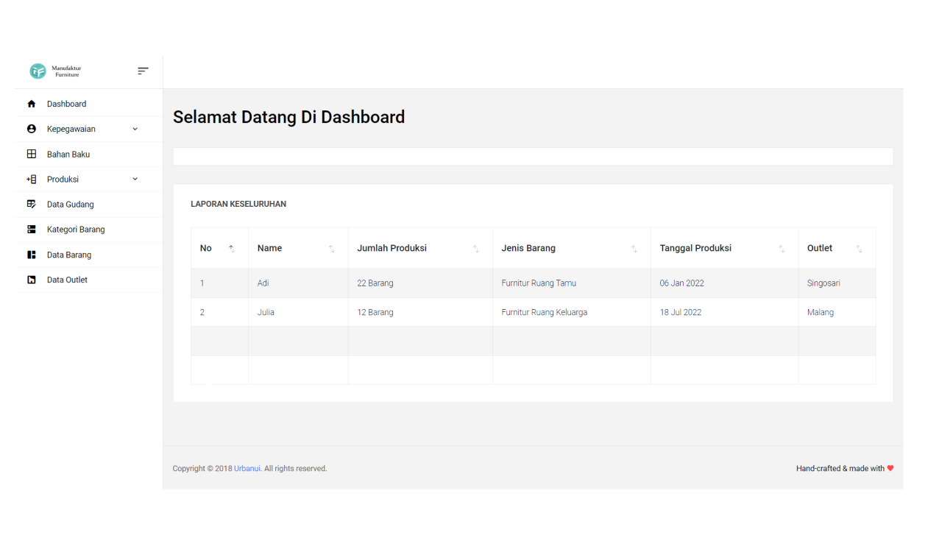Click the Manufaktur Furniture logo icon
Viewport: 925px width, 560px height.
(38, 71)
